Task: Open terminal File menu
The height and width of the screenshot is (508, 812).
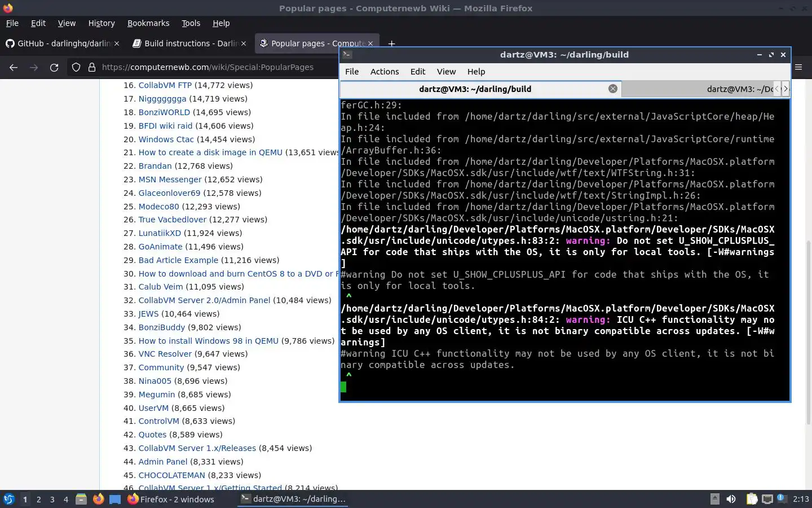Action: click(352, 72)
